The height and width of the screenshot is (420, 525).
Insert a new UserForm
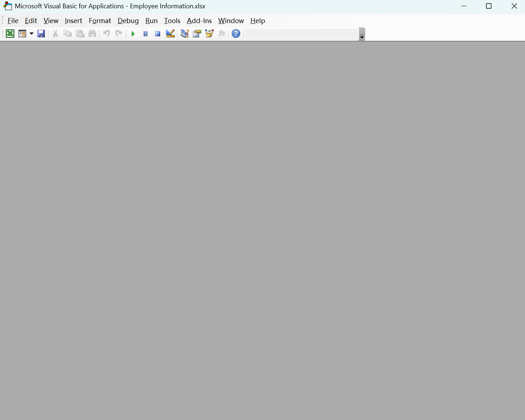[x=22, y=34]
